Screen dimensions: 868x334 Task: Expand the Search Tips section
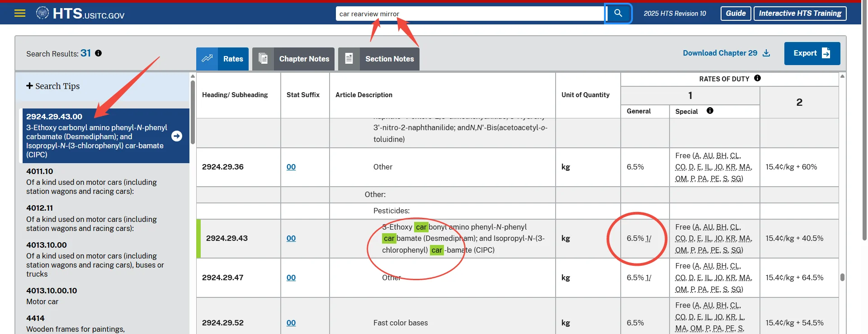53,86
